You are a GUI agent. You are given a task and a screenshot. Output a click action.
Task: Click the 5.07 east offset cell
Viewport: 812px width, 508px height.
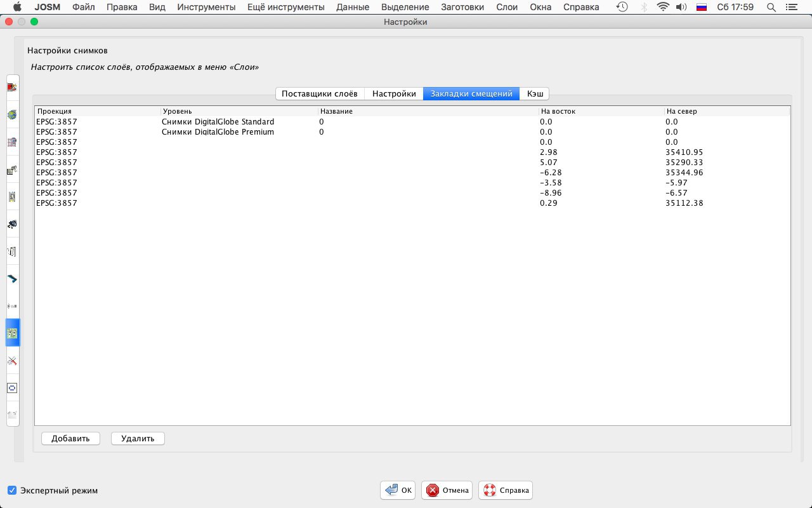pyautogui.click(x=602, y=162)
